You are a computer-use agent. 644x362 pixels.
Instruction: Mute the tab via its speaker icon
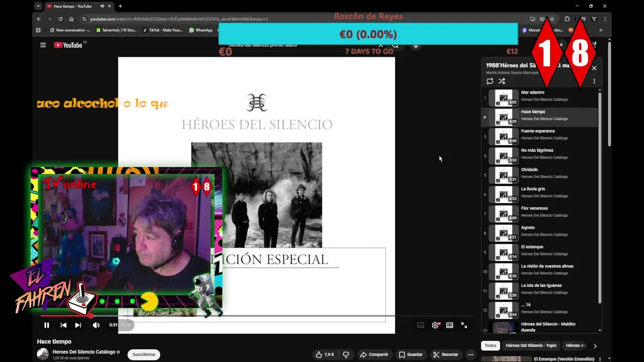[102, 6]
